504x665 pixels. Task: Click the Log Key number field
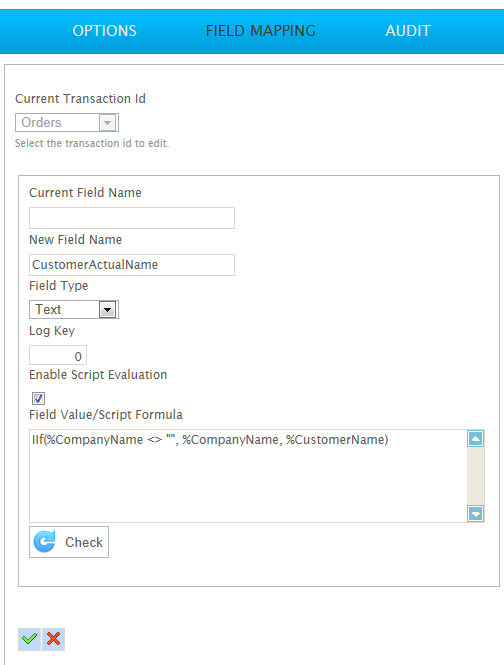pos(58,355)
